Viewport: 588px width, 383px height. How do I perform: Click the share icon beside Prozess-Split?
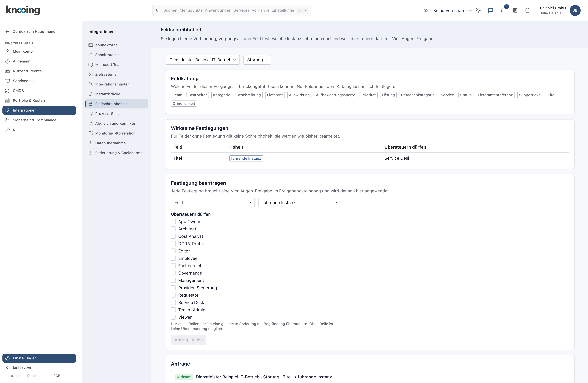point(91,114)
